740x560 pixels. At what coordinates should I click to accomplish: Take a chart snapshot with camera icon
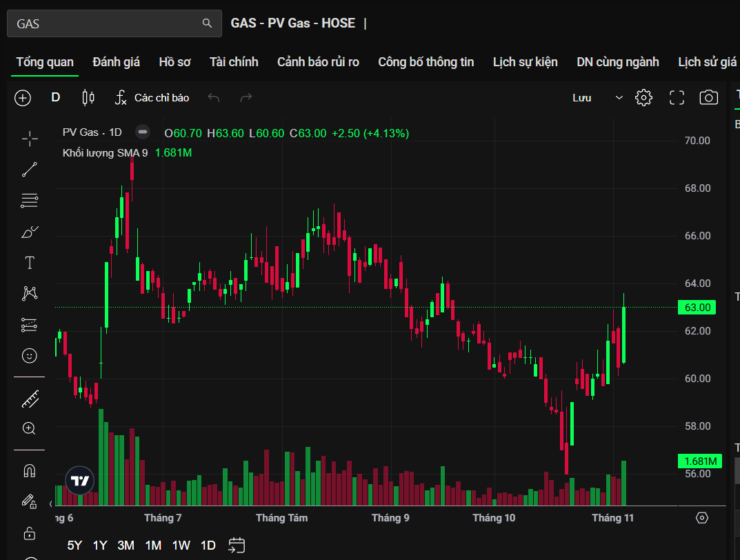click(708, 98)
